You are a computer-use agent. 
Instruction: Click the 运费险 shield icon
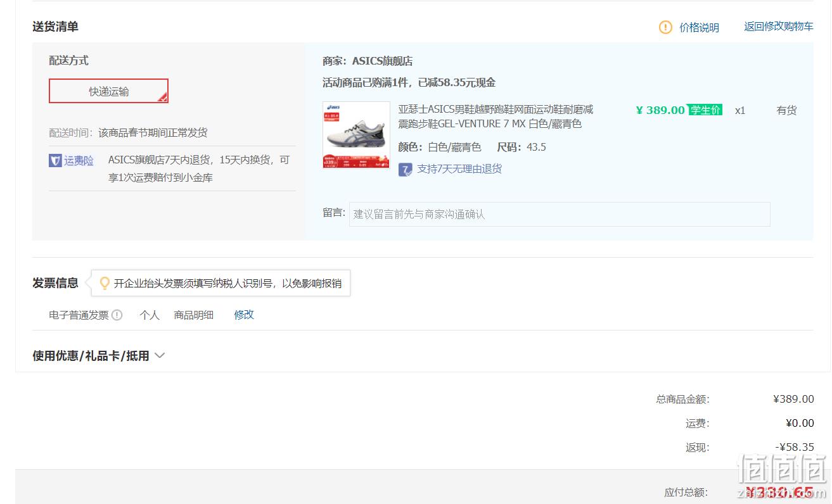(55, 161)
